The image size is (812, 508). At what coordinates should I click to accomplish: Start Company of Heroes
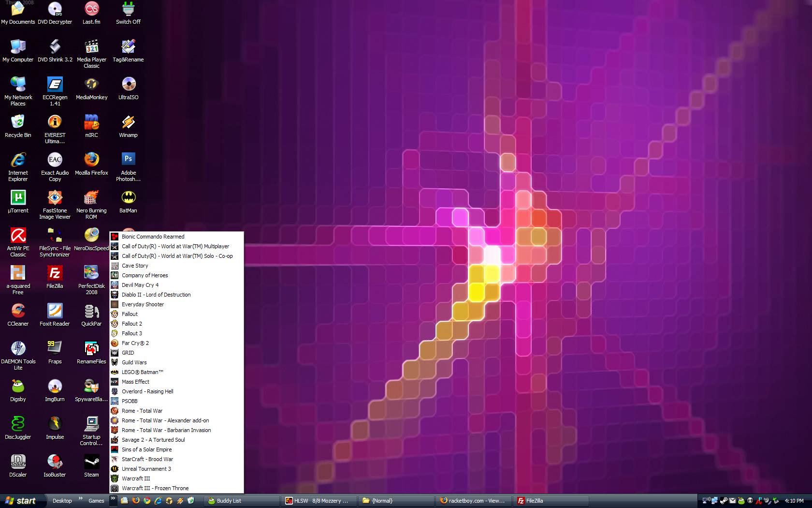(x=177, y=275)
